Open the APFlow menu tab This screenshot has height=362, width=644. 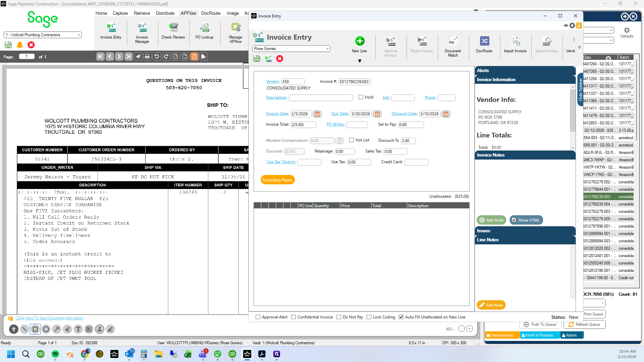tap(188, 13)
